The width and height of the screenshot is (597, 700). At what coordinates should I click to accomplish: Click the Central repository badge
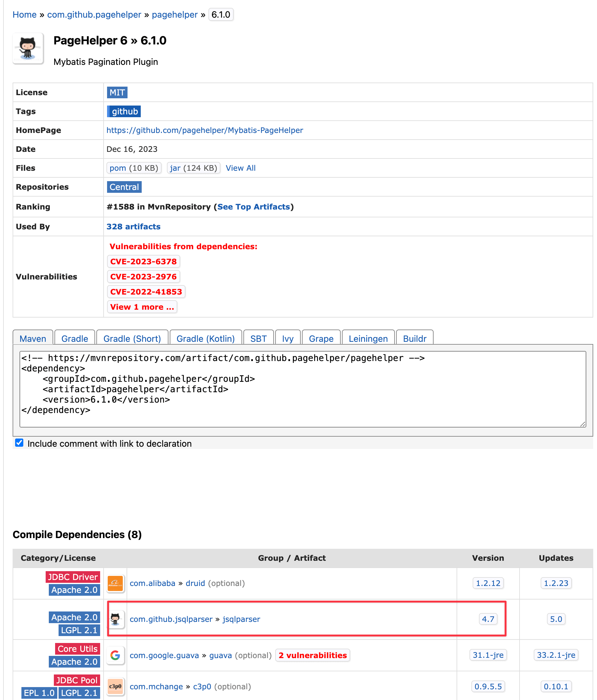pyautogui.click(x=124, y=187)
